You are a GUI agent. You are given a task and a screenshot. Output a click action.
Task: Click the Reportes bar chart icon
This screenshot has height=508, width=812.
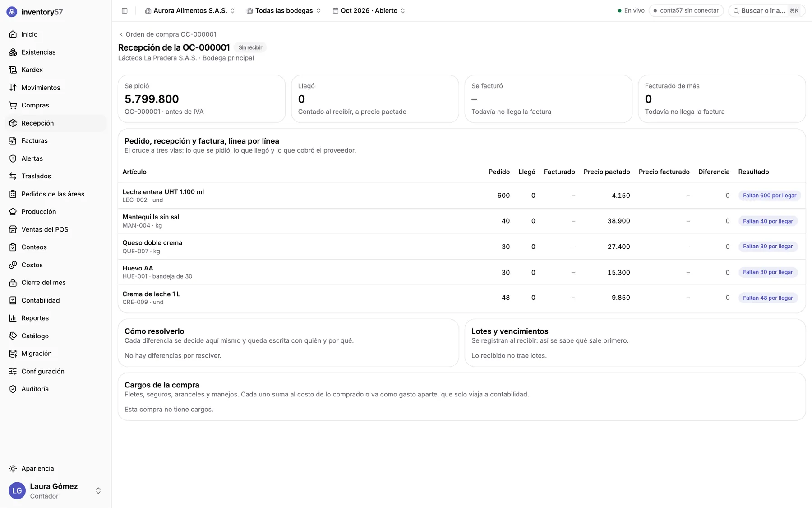pos(13,318)
